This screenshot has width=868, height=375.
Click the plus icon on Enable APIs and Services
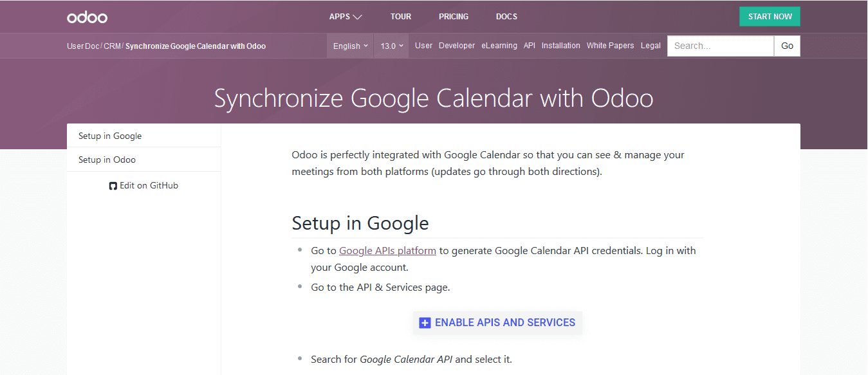click(x=425, y=323)
